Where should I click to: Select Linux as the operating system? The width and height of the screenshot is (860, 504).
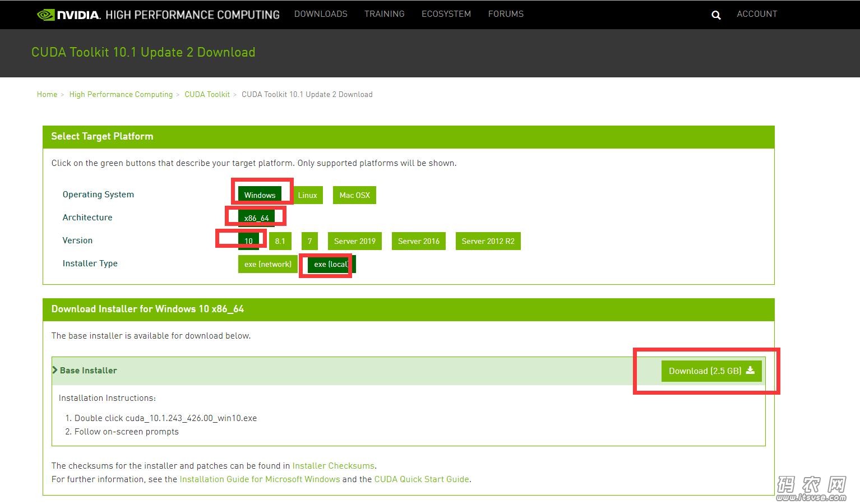[x=307, y=195]
